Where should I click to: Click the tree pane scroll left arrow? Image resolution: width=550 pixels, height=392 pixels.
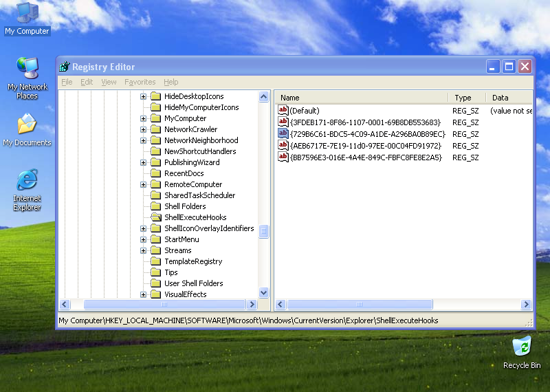tap(65, 304)
